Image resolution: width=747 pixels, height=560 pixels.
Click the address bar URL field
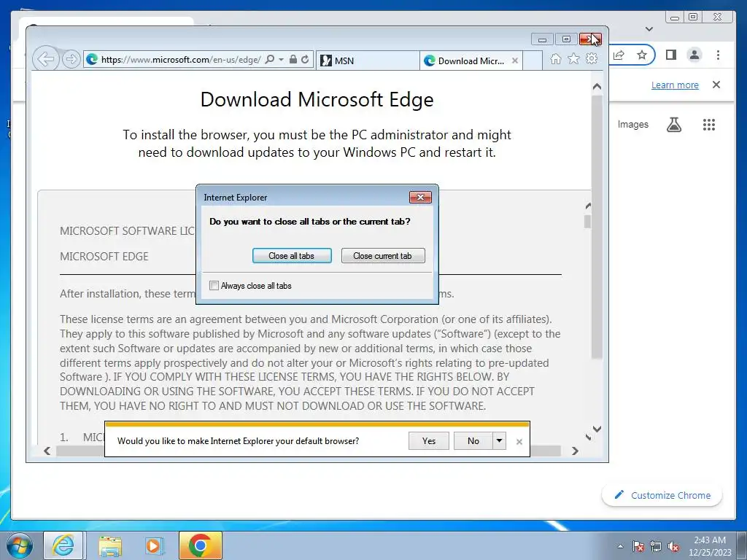[181, 60]
